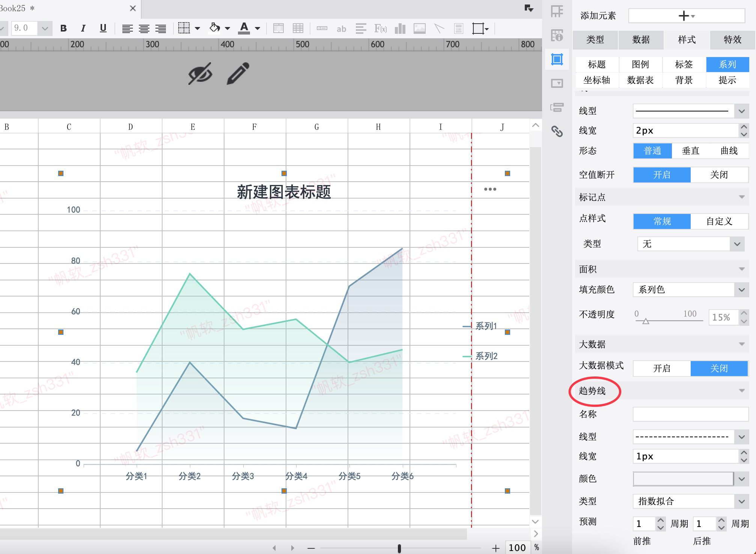Open the series 线型 dropdown
The image size is (756, 554).
(x=742, y=111)
